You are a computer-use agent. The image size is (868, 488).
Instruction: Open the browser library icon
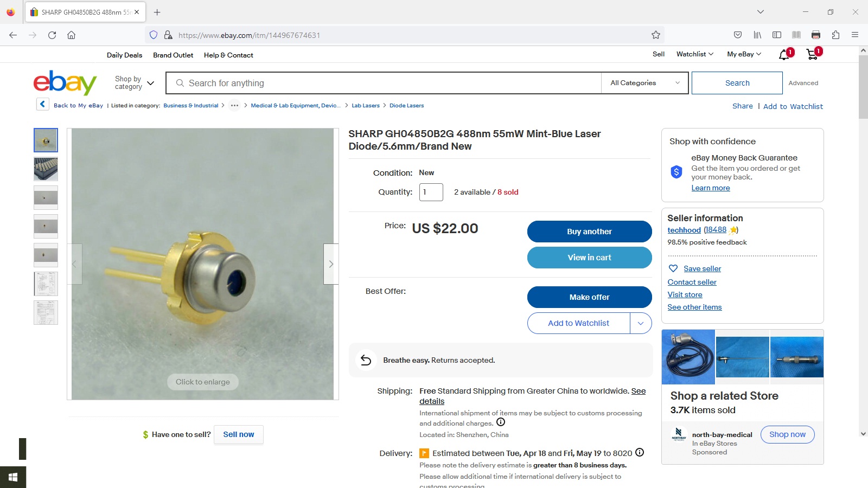(x=757, y=35)
